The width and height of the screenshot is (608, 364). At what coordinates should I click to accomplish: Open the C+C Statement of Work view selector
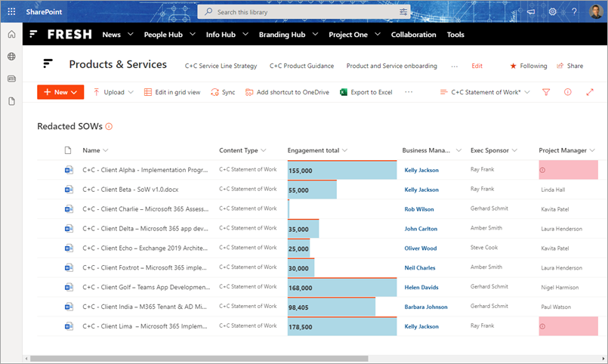(x=485, y=92)
